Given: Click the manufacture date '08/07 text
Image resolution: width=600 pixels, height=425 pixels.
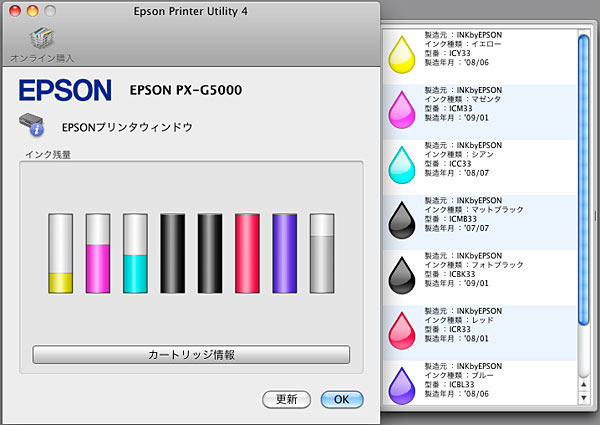Looking at the screenshot, I should tap(476, 173).
